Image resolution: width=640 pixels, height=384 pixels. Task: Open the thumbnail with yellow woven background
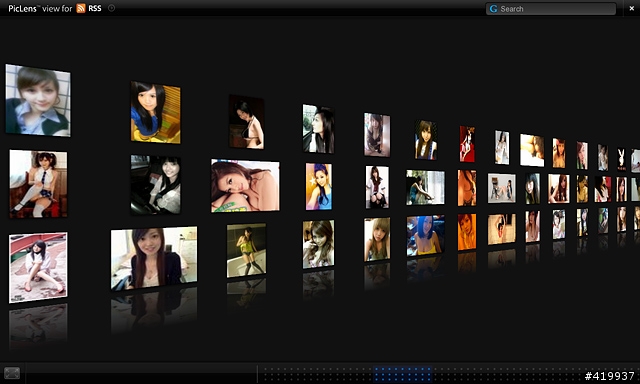click(156, 112)
